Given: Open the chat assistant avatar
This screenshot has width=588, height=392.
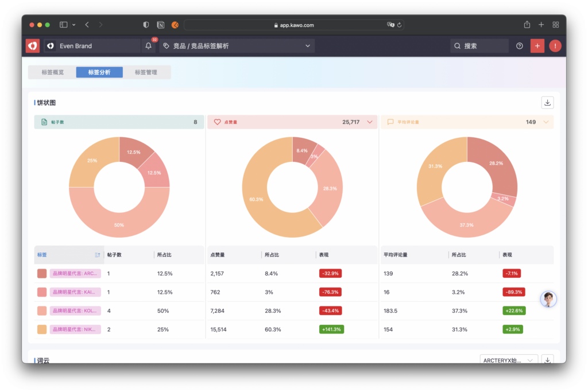Looking at the screenshot, I should pyautogui.click(x=548, y=299).
